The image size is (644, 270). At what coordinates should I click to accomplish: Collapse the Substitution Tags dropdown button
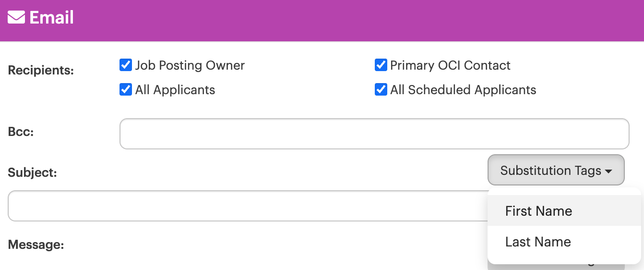(x=556, y=170)
